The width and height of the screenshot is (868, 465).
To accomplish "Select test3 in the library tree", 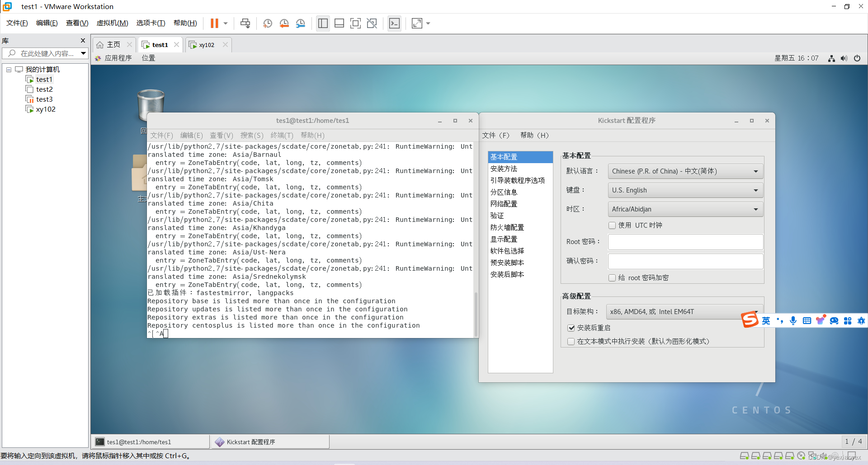I will 44,99.
